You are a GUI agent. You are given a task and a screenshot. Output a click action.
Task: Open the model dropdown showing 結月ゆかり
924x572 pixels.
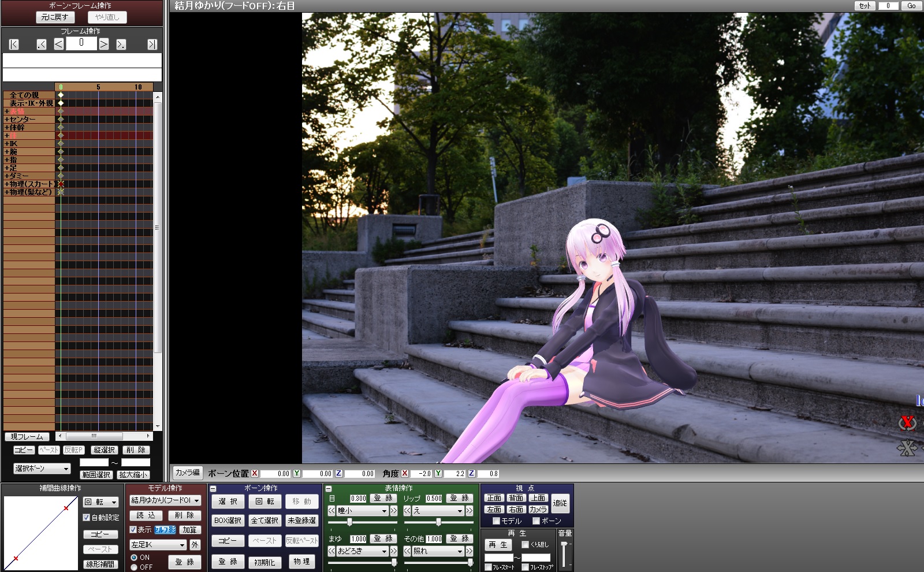pos(165,500)
